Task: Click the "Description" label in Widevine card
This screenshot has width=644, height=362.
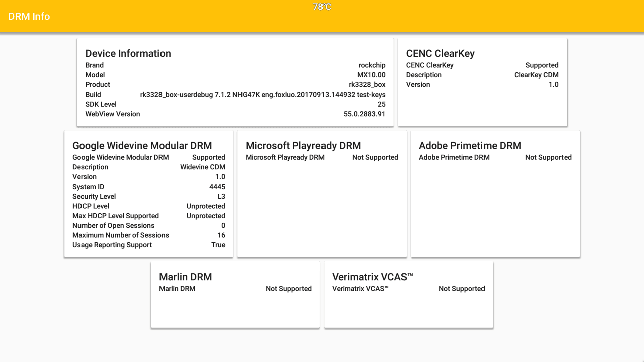Action: pos(91,167)
